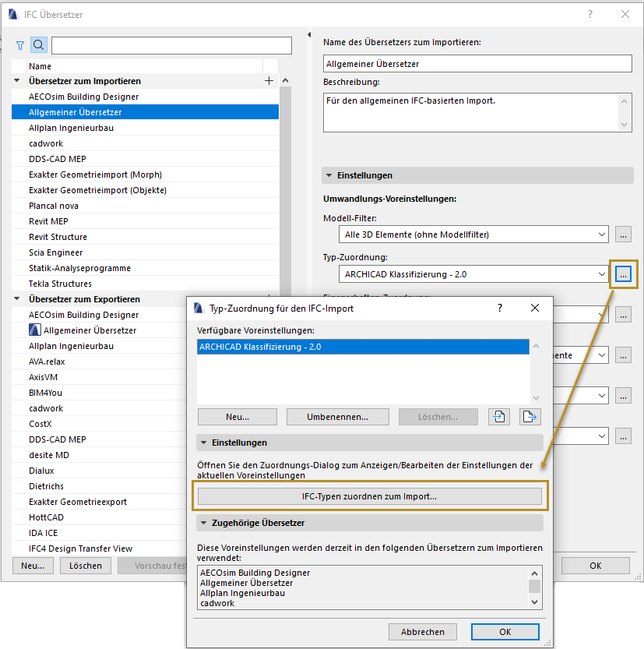Open Modell-Filter options with ellipsis button
Image resolution: width=644 pixels, height=649 pixels.
click(623, 235)
